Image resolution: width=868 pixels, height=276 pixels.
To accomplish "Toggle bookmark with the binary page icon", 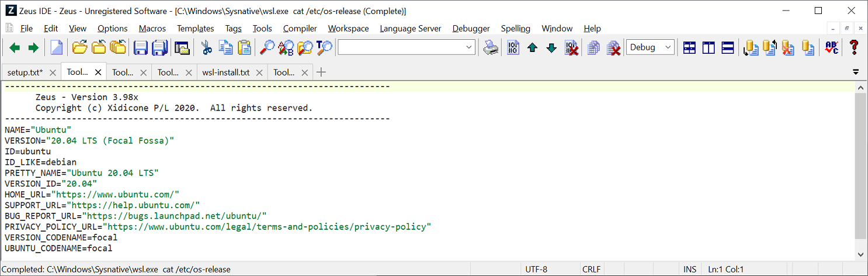I will click(x=513, y=48).
